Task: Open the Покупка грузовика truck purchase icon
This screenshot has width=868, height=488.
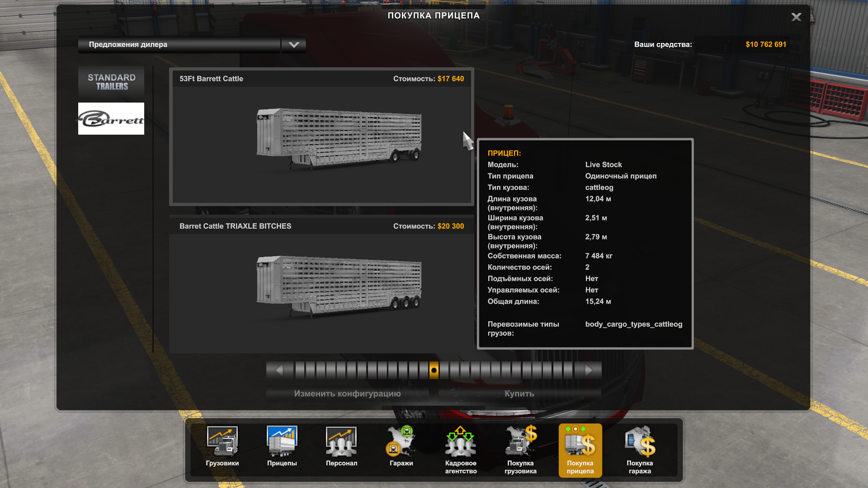Action: point(520,450)
